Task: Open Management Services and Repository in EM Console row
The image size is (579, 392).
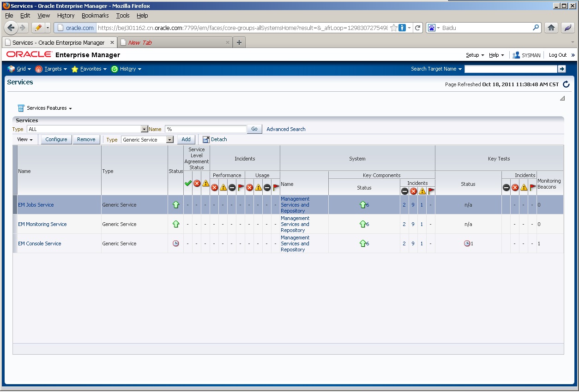Action: coord(295,244)
